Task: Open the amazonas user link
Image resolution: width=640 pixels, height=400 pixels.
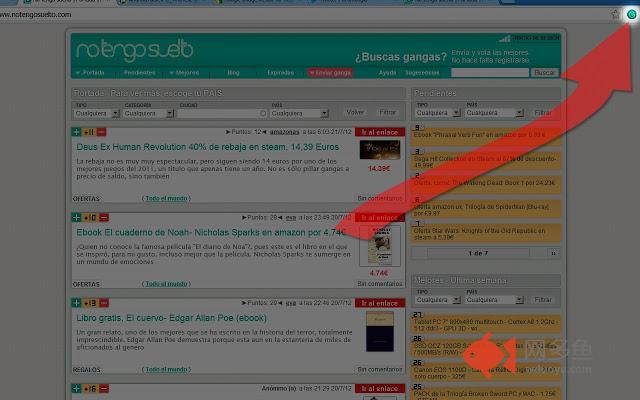Action: point(284,132)
